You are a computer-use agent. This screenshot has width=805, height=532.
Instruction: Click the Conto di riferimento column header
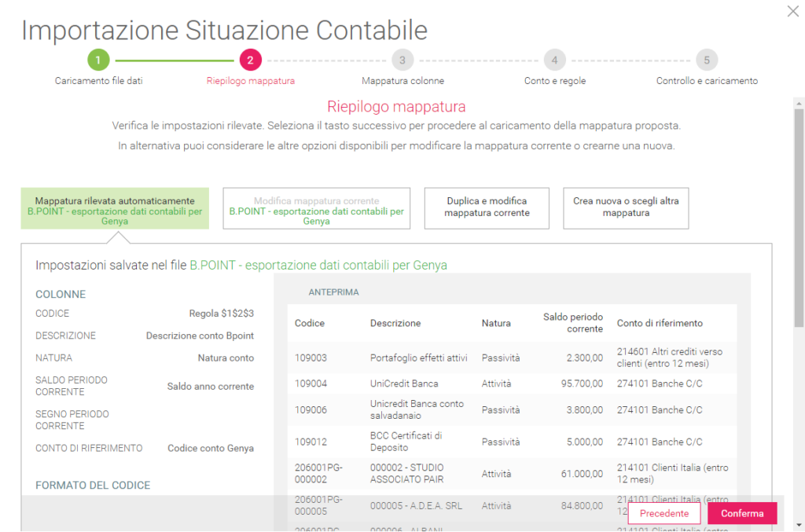(x=660, y=323)
